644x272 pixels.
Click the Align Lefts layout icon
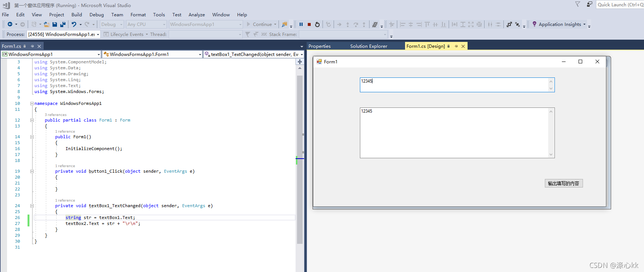pyautogui.click(x=403, y=24)
